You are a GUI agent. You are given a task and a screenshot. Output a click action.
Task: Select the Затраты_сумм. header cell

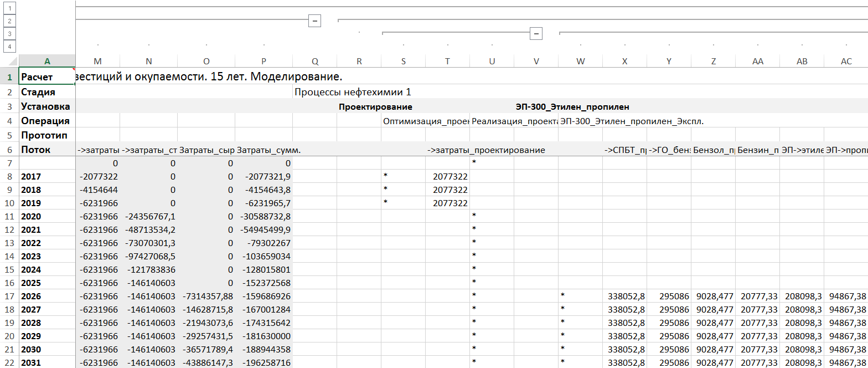[x=263, y=150]
